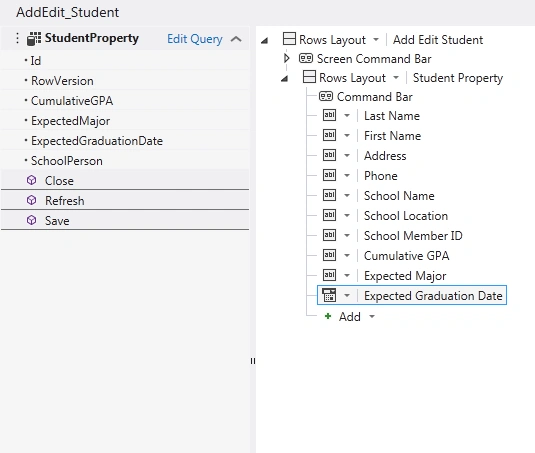Click the cube icon beside Refresh
Screen dimensions: 535x453
pyautogui.click(x=31, y=200)
